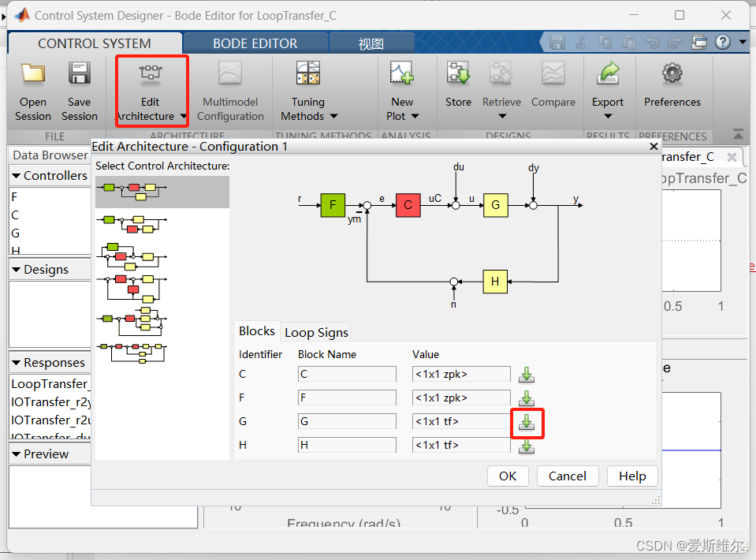Select the second control architecture thumbnail
This screenshot has height=560, width=756.
click(x=132, y=224)
